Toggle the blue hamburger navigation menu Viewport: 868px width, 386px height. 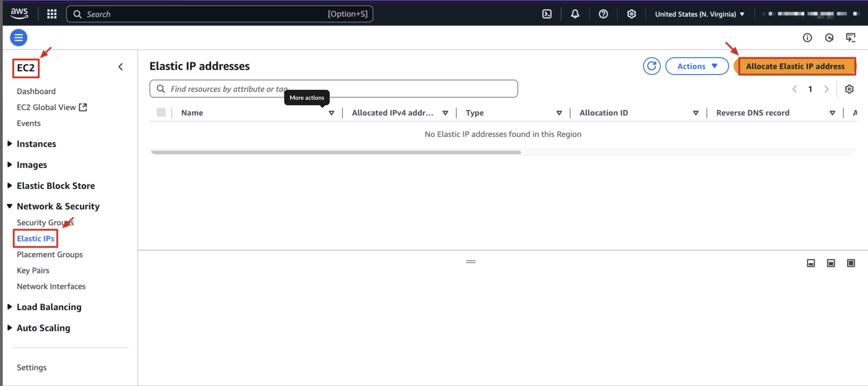pyautogui.click(x=18, y=37)
